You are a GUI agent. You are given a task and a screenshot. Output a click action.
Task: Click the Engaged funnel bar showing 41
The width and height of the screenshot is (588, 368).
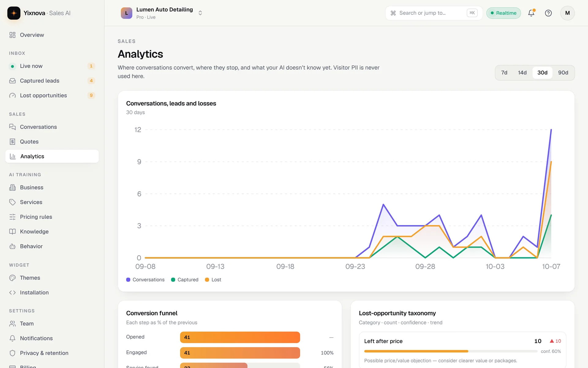click(240, 353)
